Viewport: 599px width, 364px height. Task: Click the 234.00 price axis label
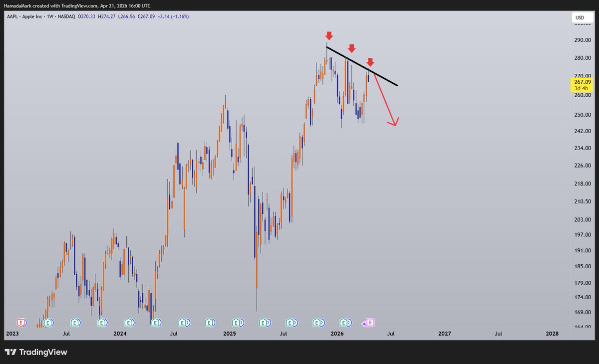583,148
